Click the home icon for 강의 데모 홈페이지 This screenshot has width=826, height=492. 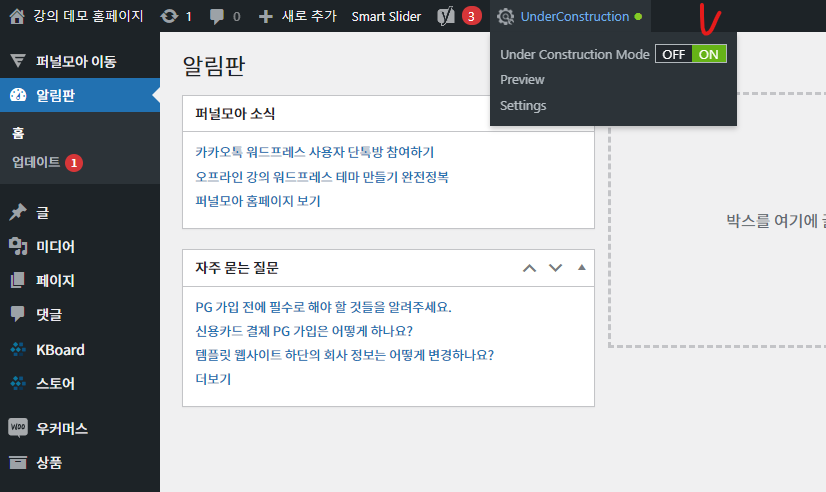tap(17, 16)
